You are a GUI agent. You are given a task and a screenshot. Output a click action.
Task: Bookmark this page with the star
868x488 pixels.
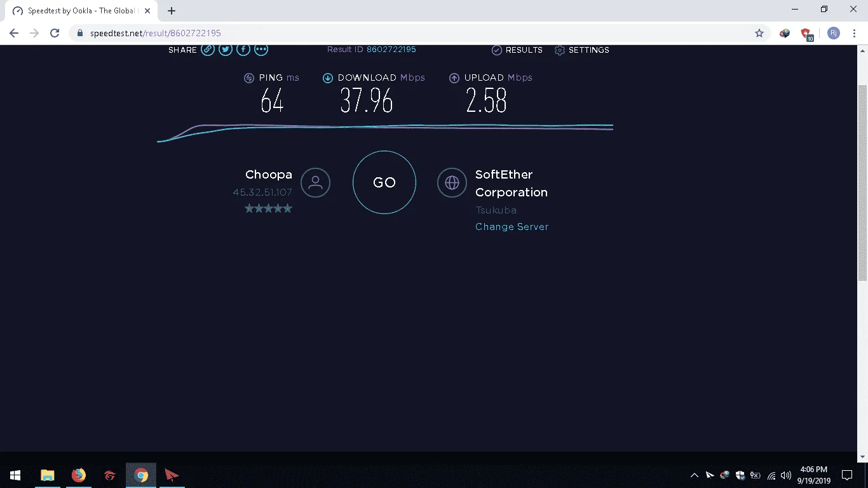coord(759,33)
